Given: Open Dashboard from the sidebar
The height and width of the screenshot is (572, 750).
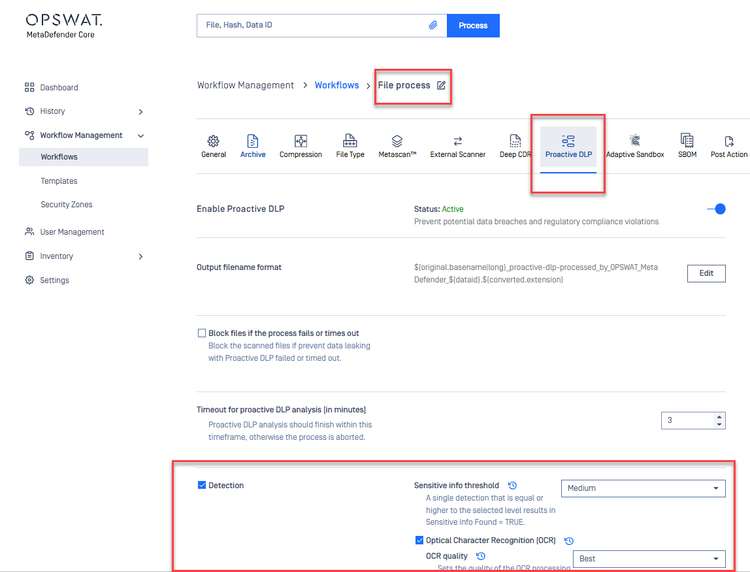Looking at the screenshot, I should 59,88.
